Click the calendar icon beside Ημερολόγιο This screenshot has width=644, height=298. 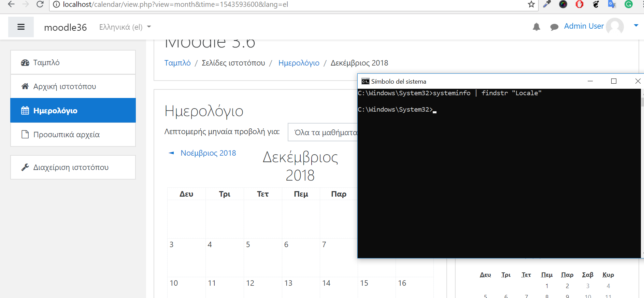(x=25, y=110)
